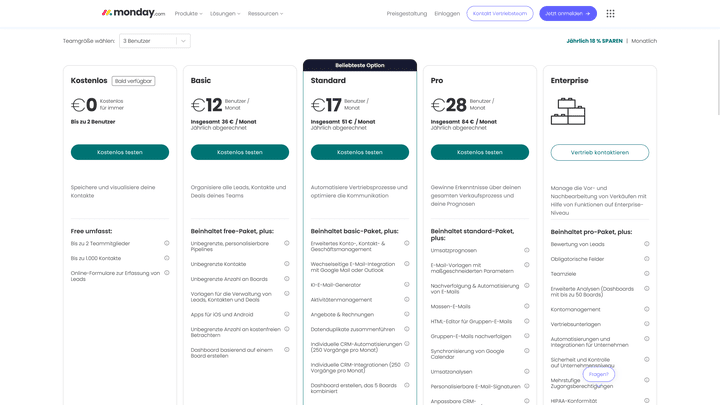Click info icon beside Unbegrenzte Kontakte
Image resolution: width=720 pixels, height=405 pixels.
[x=287, y=264]
